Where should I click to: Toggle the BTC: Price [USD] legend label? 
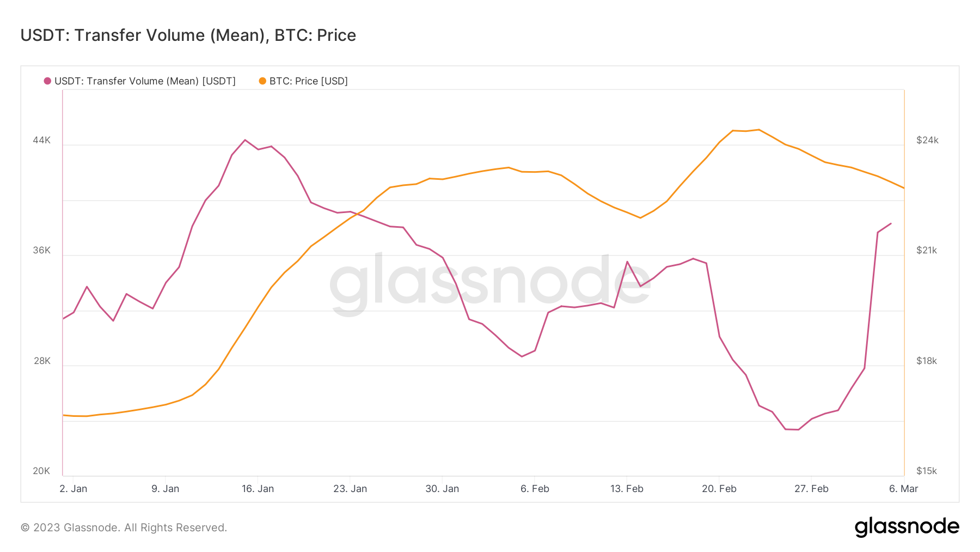pos(308,81)
